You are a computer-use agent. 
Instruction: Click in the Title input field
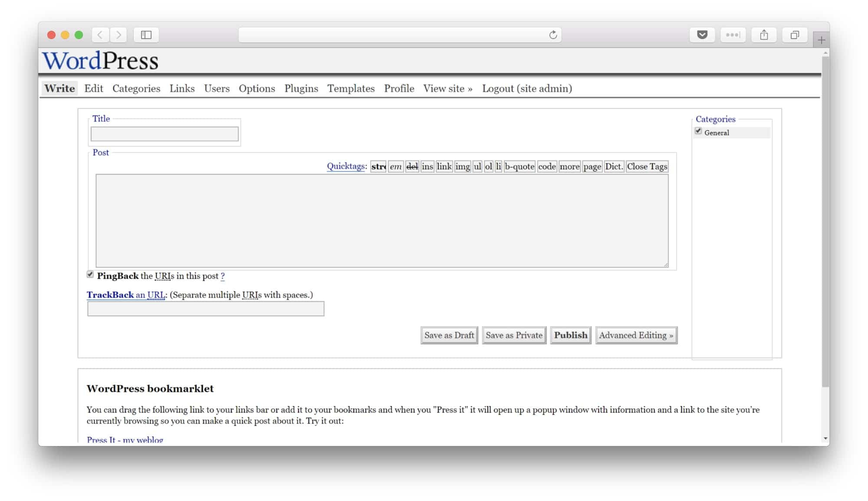coord(164,134)
